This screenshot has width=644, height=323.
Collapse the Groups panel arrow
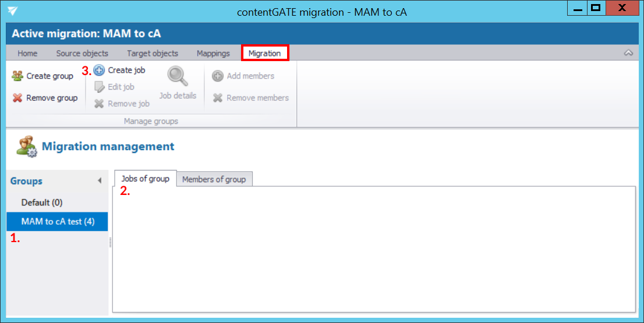100,180
